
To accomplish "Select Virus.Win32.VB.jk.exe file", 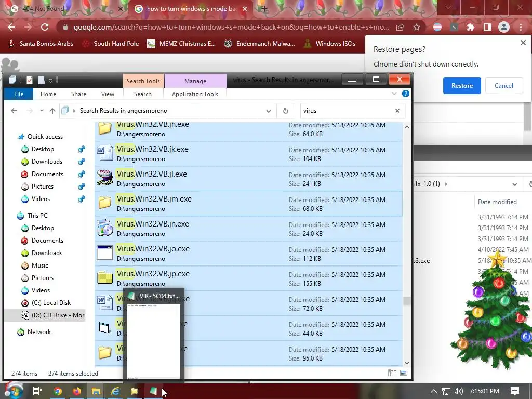I will click(x=248, y=154).
